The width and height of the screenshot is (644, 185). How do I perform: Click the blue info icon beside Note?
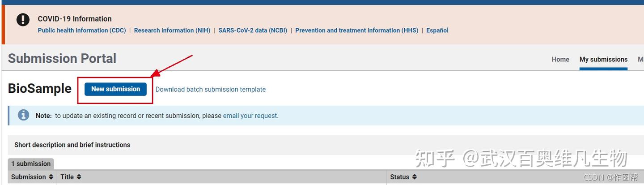[x=23, y=115]
